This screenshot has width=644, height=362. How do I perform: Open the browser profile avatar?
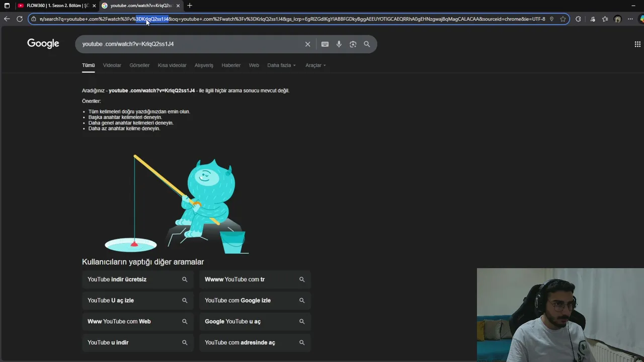click(618, 19)
